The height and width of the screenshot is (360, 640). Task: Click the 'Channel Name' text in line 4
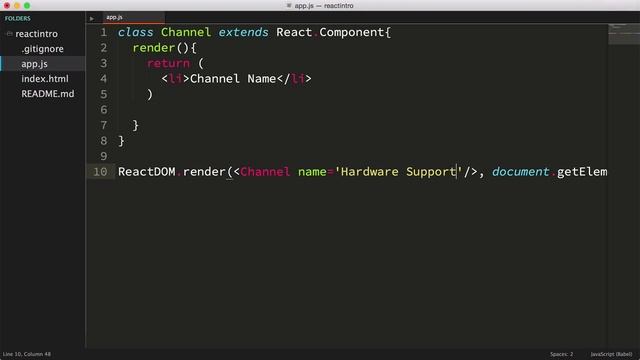pyautogui.click(x=233, y=79)
